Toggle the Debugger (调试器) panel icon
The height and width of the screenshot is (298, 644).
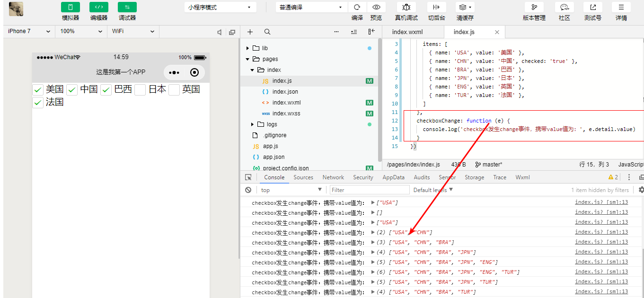click(x=127, y=7)
